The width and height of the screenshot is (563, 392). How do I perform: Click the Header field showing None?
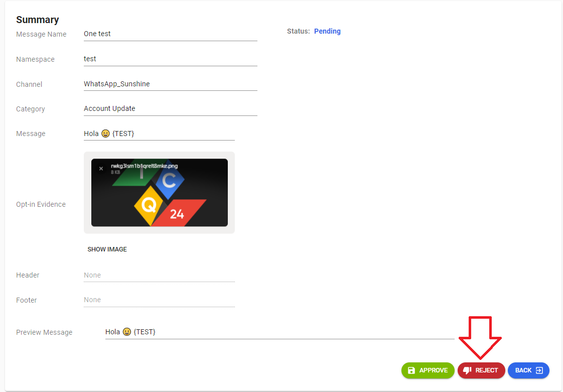pos(159,275)
